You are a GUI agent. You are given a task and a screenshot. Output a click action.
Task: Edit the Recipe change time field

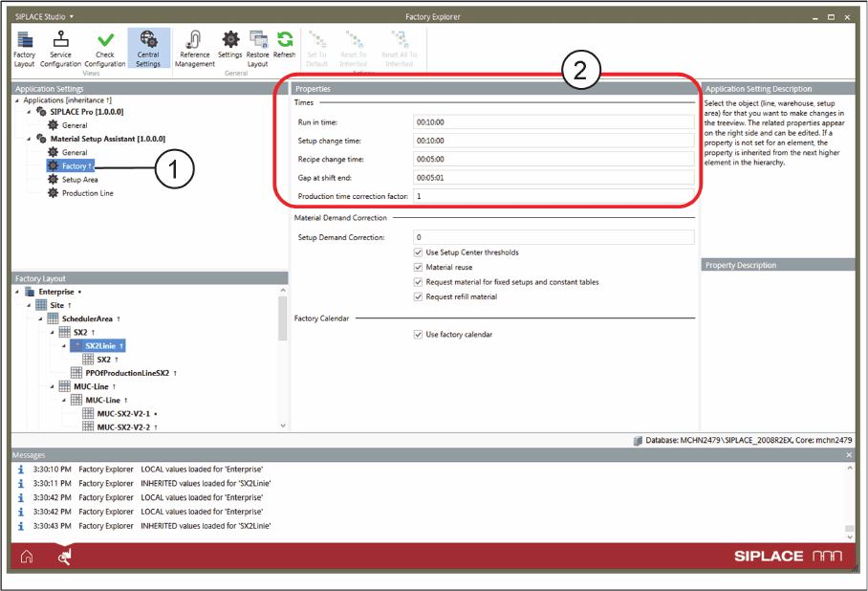pos(553,159)
